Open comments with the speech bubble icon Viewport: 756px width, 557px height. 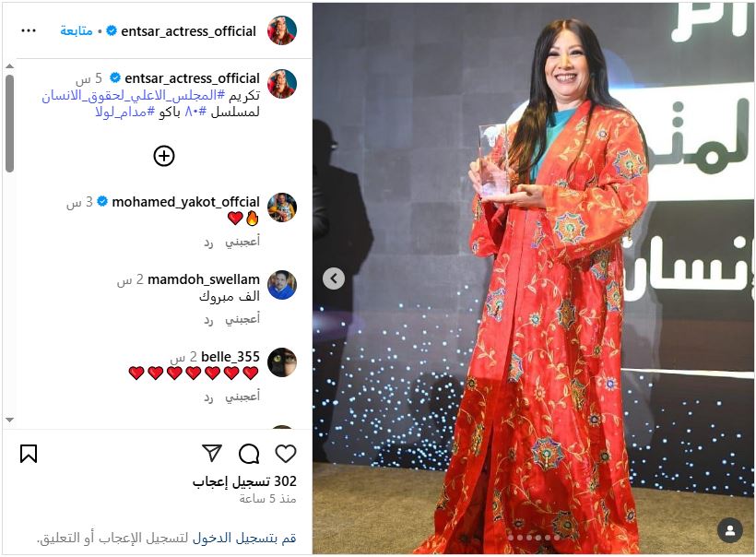[249, 454]
